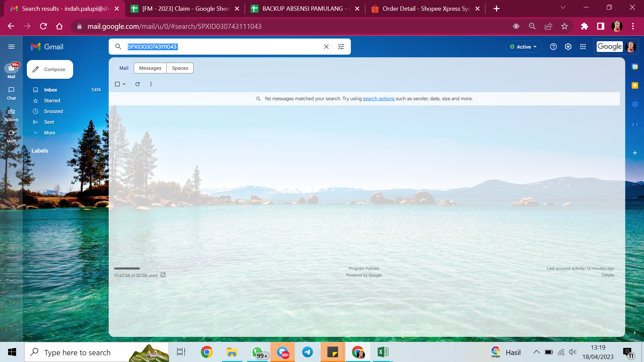
Task: Open the search filter options icon
Action: click(x=341, y=47)
